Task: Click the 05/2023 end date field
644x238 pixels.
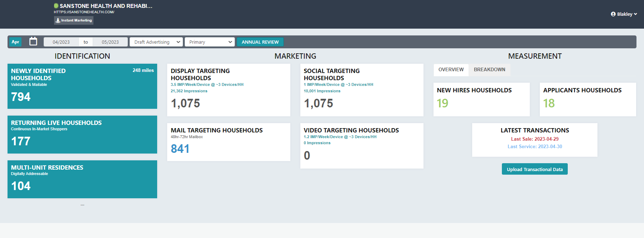Action: click(x=110, y=42)
